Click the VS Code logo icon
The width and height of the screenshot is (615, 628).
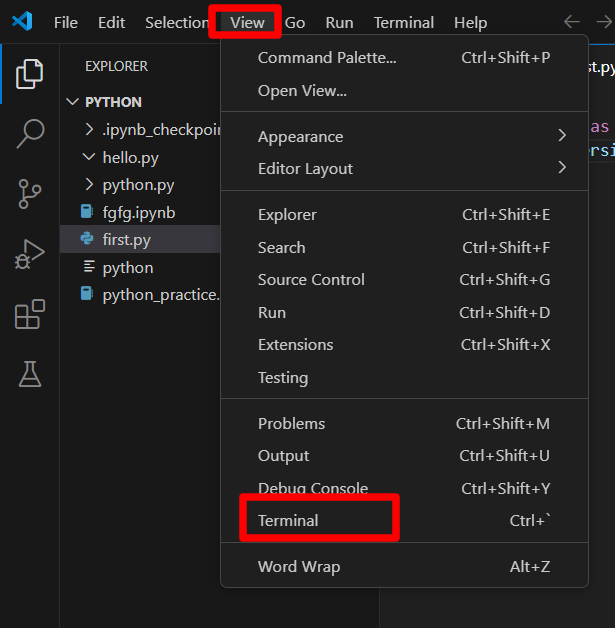coord(22,22)
